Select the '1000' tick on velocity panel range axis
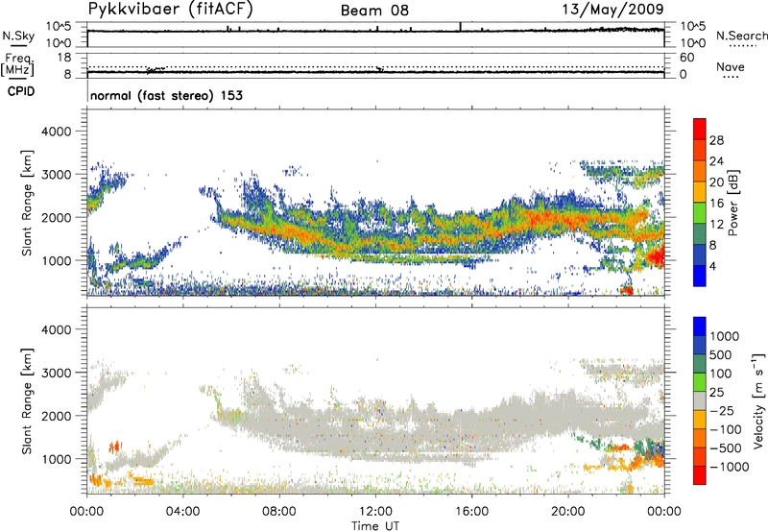The width and height of the screenshot is (768, 532). [x=56, y=459]
